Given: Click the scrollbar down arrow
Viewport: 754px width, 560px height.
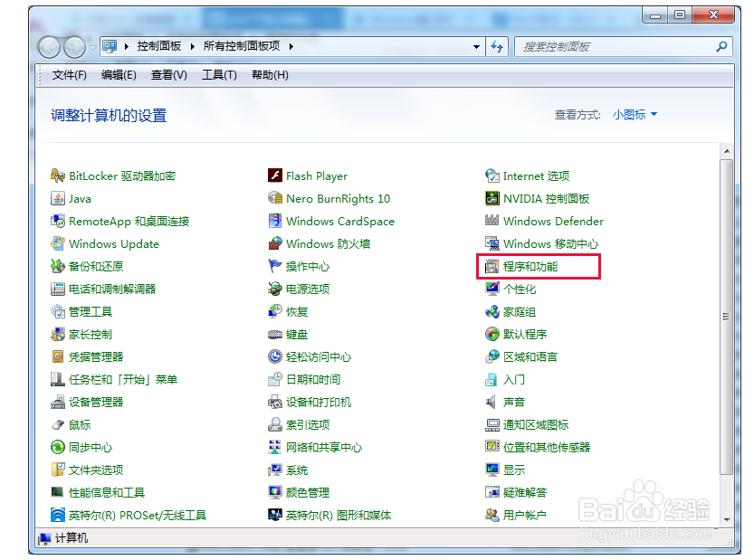Looking at the screenshot, I should (x=727, y=519).
